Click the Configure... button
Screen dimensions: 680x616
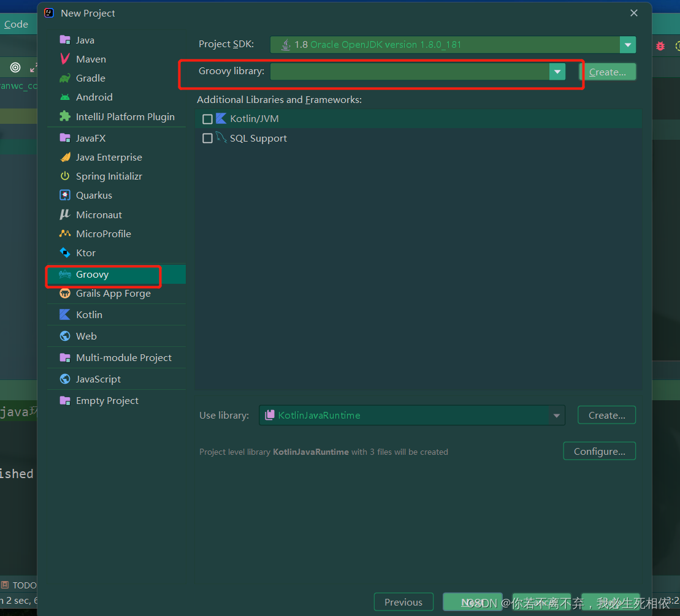point(599,451)
